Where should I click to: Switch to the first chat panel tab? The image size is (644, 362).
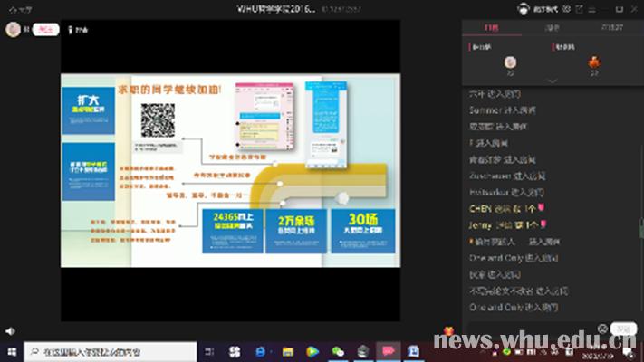[x=491, y=28]
